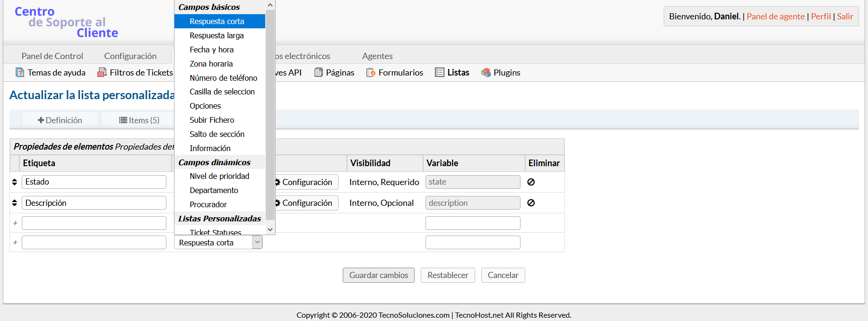Click delete icon for the state row
This screenshot has height=321, width=868.
pyautogui.click(x=531, y=182)
